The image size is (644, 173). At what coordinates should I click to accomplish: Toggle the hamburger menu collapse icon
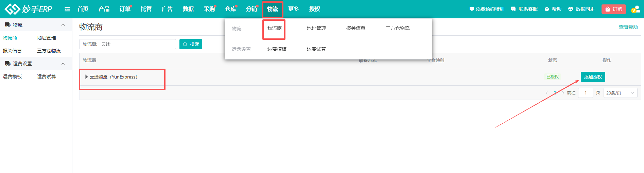point(67,9)
